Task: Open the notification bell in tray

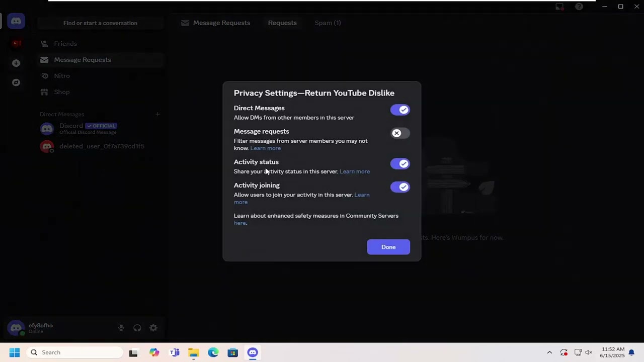Action: pyautogui.click(x=631, y=352)
